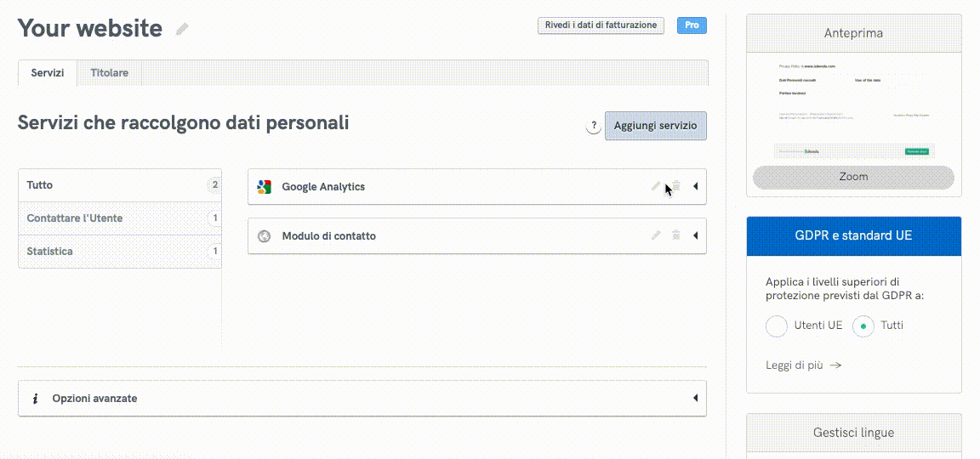The width and height of the screenshot is (980, 459).
Task: Click the pencil icon beside Your website title
Action: pos(182,29)
